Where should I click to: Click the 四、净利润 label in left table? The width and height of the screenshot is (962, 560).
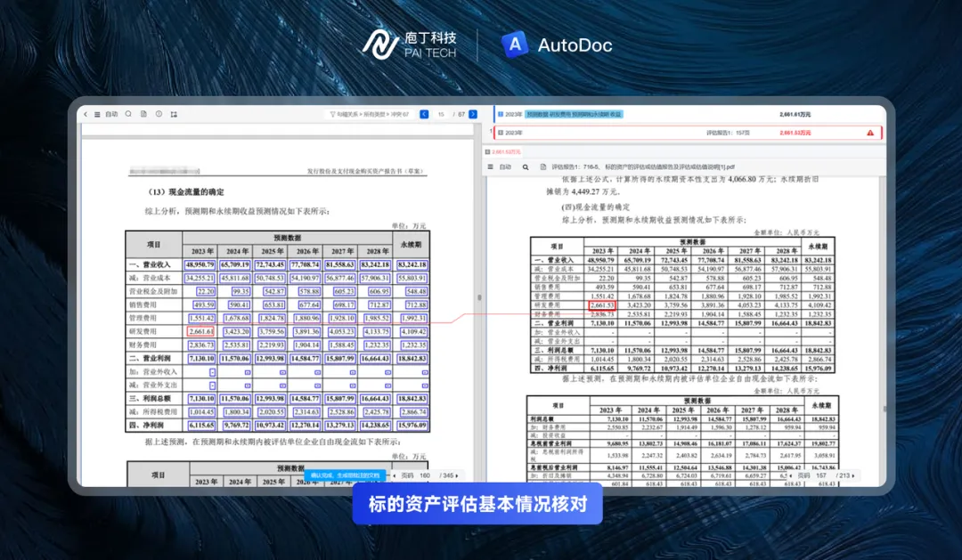pyautogui.click(x=146, y=425)
